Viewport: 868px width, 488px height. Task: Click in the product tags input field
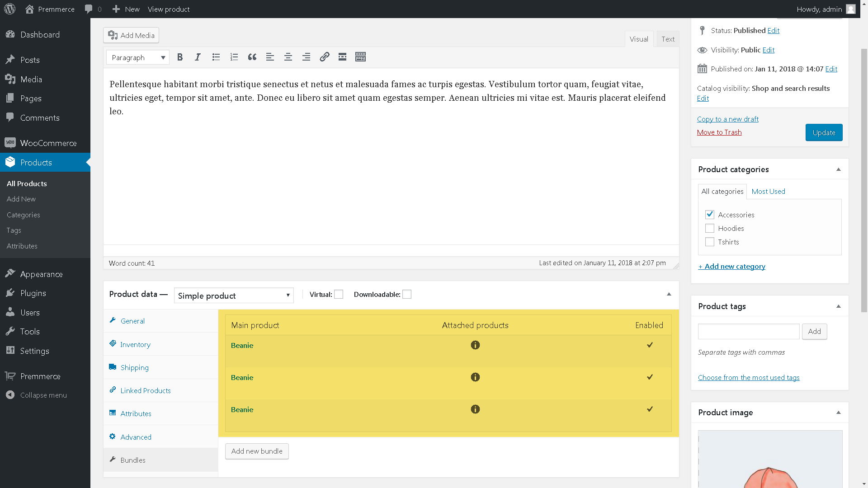pos(749,332)
